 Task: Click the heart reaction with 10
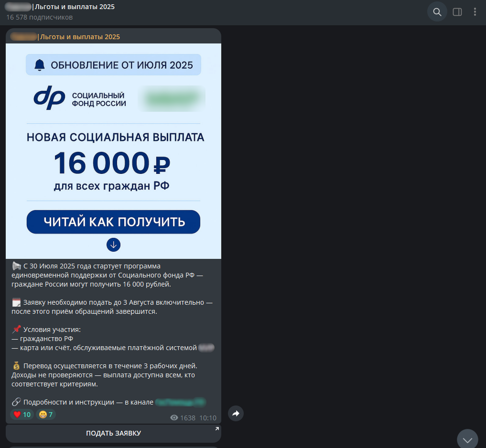[22, 415]
